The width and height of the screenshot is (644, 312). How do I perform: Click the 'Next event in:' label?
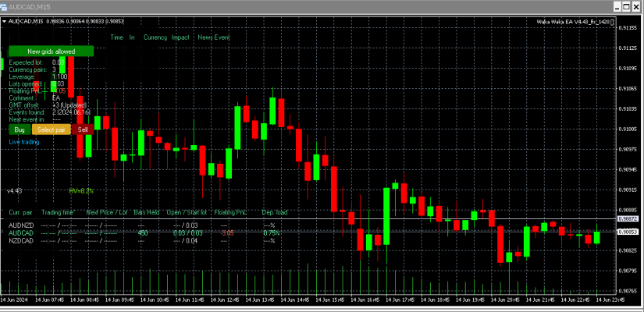[x=27, y=119]
